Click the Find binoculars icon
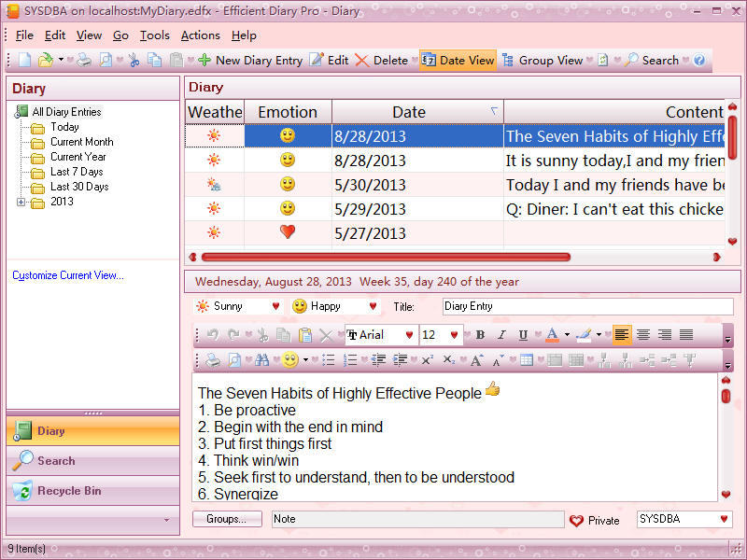 (261, 360)
